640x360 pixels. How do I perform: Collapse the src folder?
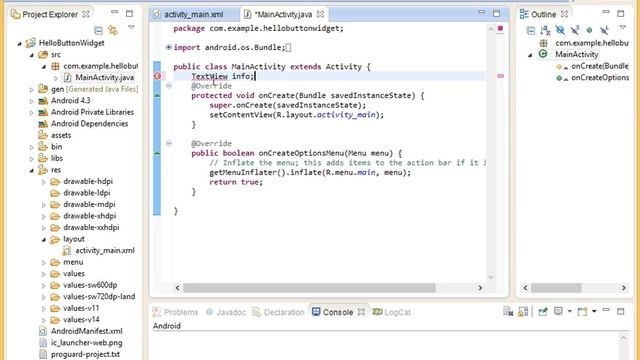(x=32, y=55)
